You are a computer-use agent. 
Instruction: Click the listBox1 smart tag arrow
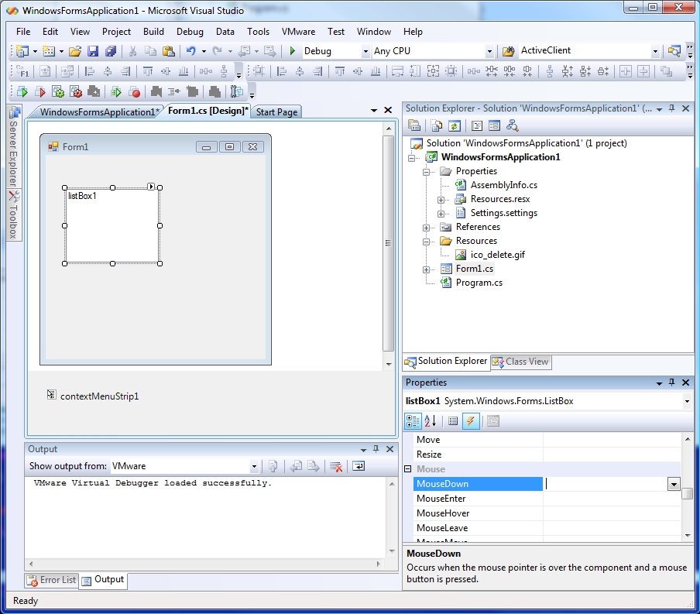click(x=152, y=187)
